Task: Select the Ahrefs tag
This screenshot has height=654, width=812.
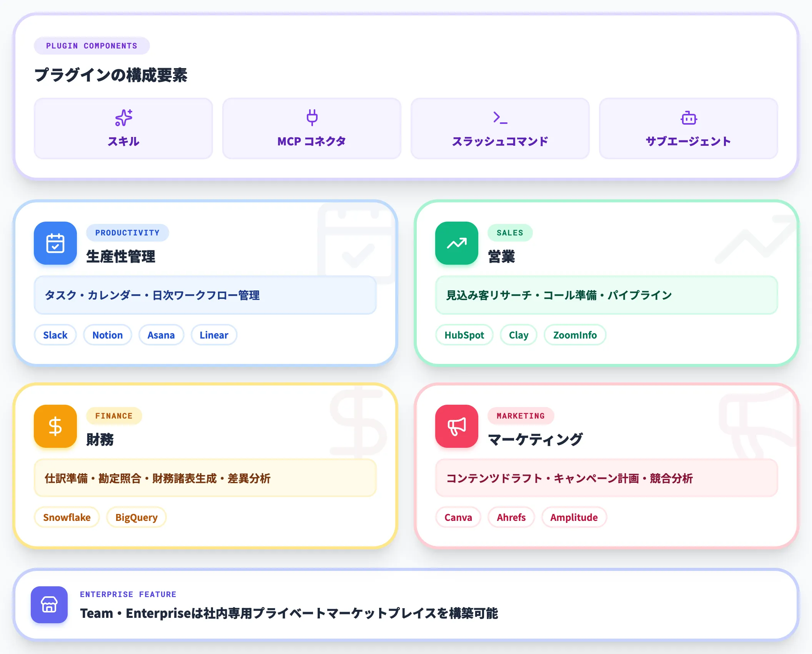Action: [x=511, y=517]
